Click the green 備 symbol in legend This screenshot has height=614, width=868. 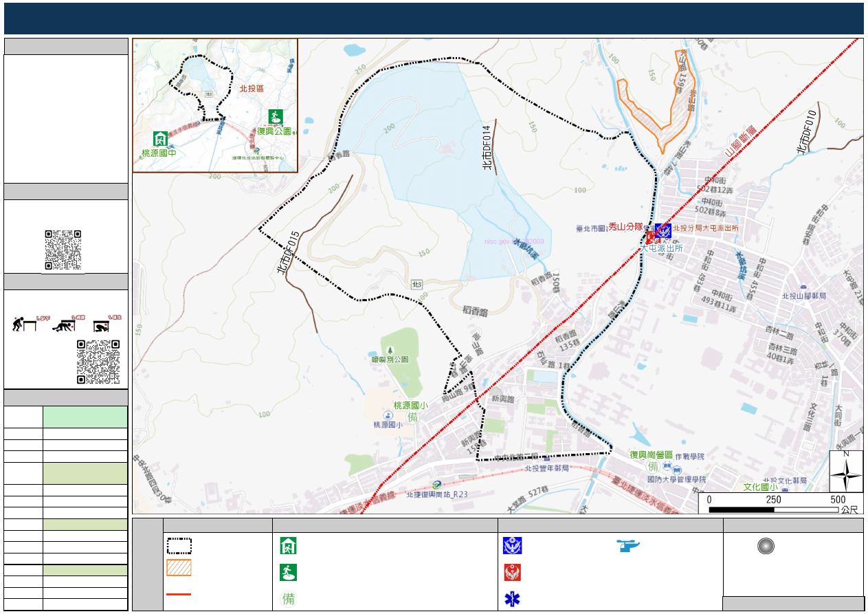(289, 598)
